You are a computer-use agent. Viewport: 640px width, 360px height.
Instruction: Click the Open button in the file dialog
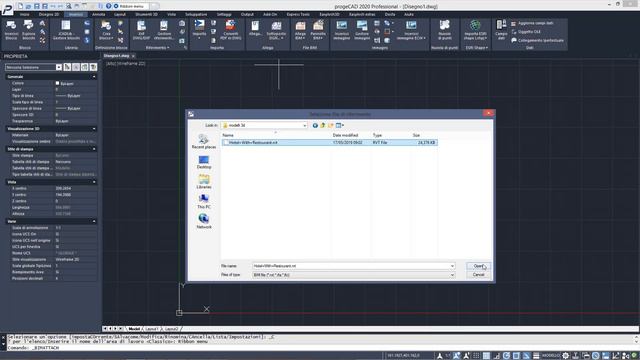click(x=478, y=266)
